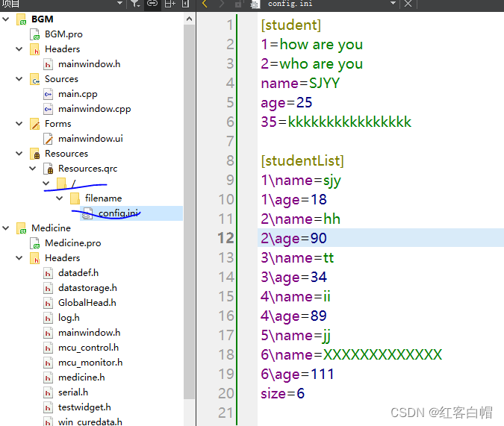The width and height of the screenshot is (504, 426).
Task: Open the project view selector dropdown
Action: pyautogui.click(x=119, y=4)
